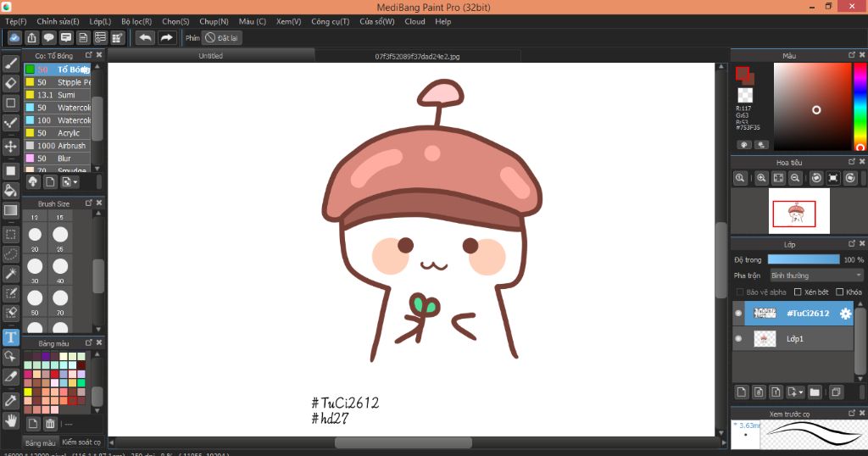
Task: Select the Airbrush brush preset
Action: tap(57, 146)
